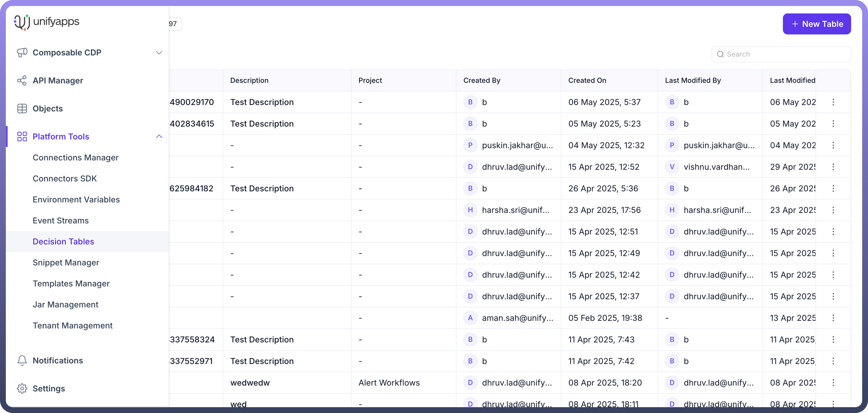
Task: Open Connections Manager in sidebar
Action: point(75,157)
